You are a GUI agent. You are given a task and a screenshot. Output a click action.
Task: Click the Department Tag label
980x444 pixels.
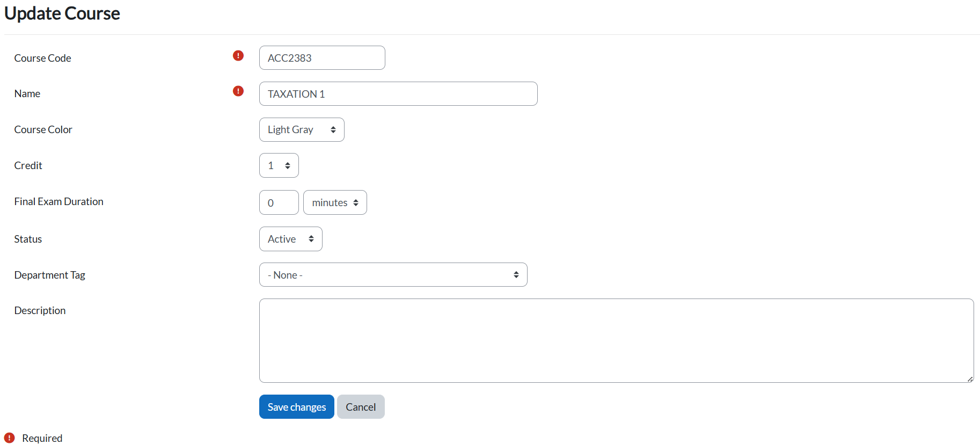coord(49,275)
